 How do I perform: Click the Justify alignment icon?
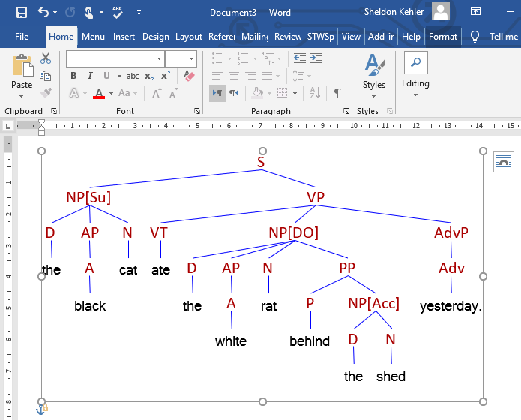coord(267,76)
